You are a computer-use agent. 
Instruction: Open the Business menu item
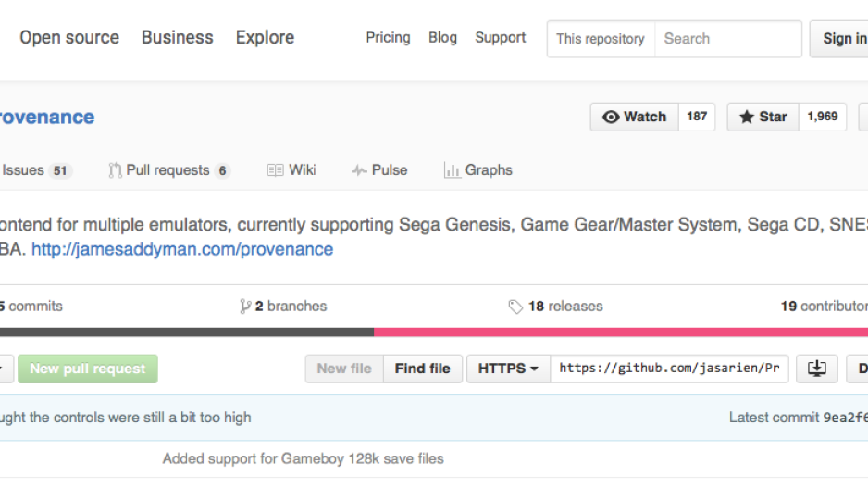(177, 38)
